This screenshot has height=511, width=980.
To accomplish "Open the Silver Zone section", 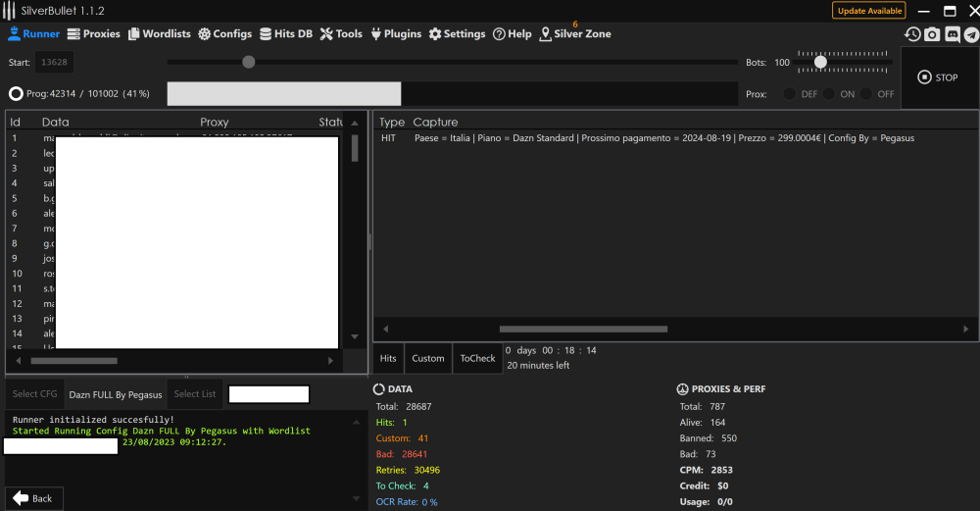I will [574, 34].
